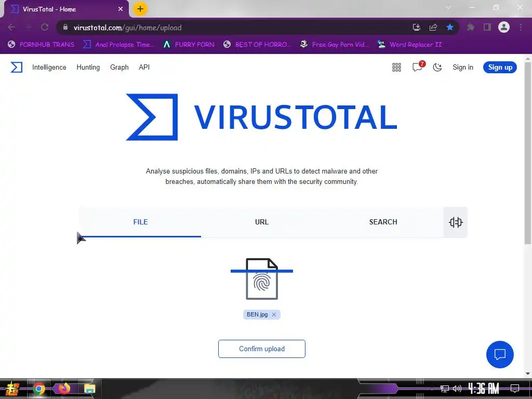
Task: Open the Chrome profile avatar
Action: (504, 27)
